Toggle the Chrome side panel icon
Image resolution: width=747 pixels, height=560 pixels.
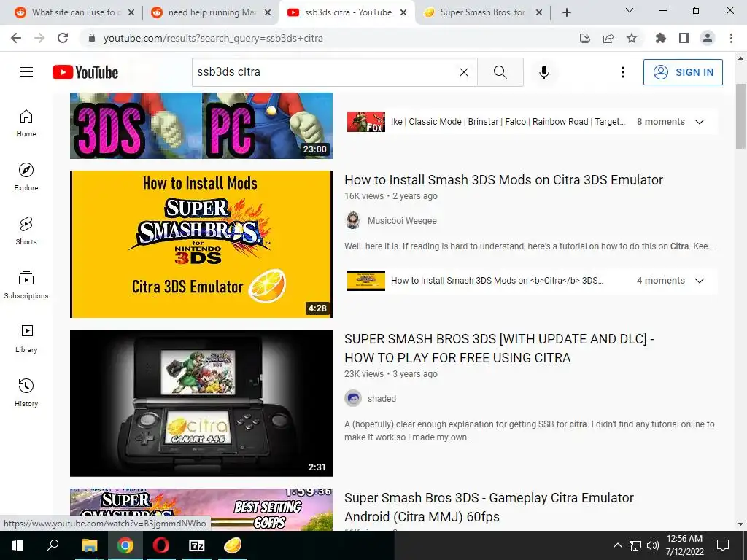point(684,38)
